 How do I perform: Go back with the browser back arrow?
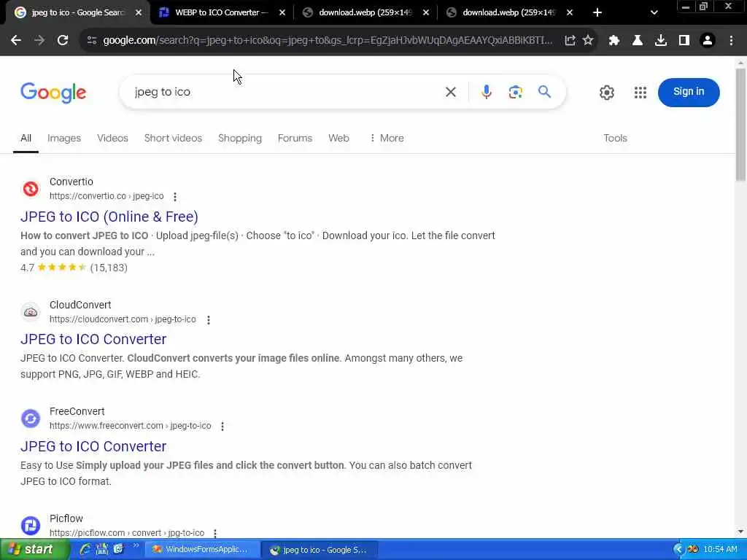point(16,41)
